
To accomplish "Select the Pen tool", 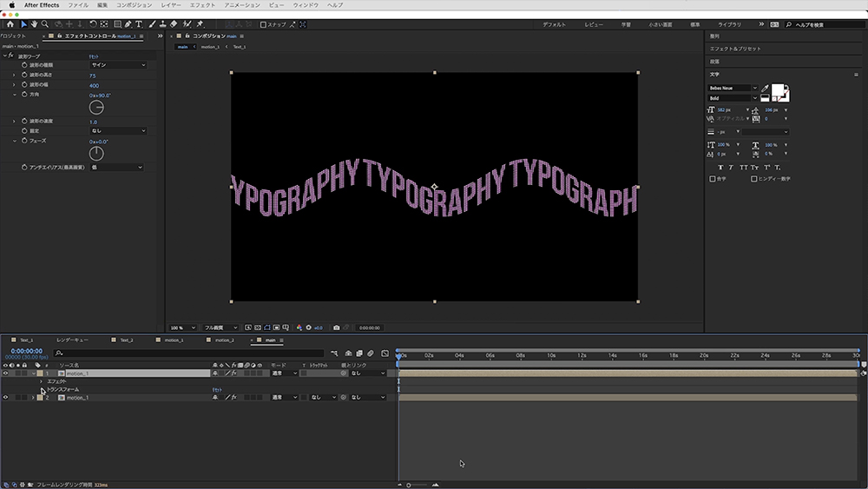I will point(128,24).
